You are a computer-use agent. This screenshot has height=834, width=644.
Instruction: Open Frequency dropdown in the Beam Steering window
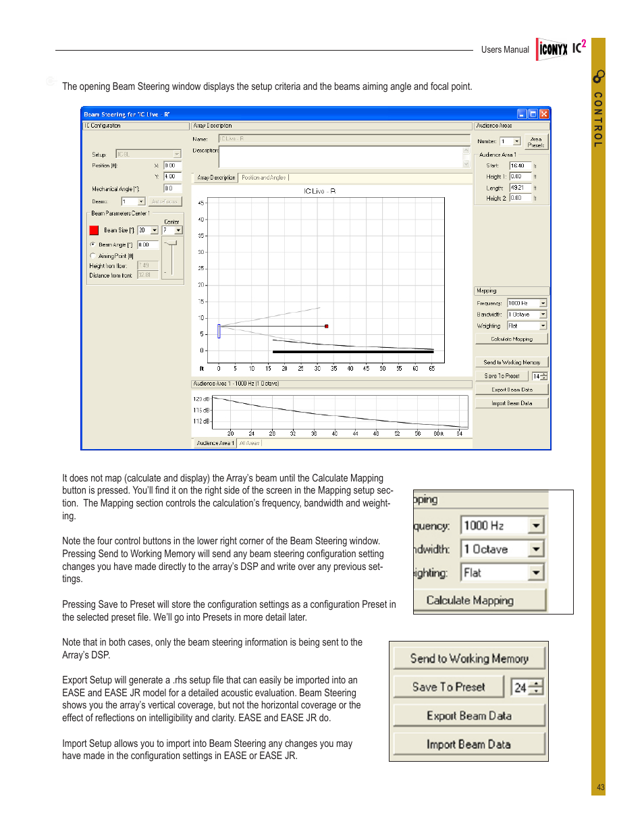(x=543, y=303)
